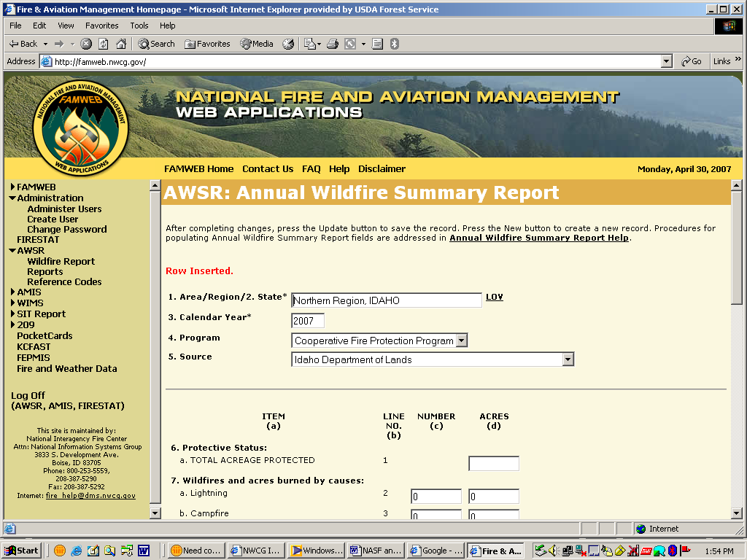Open the File menu

pyautogui.click(x=15, y=26)
